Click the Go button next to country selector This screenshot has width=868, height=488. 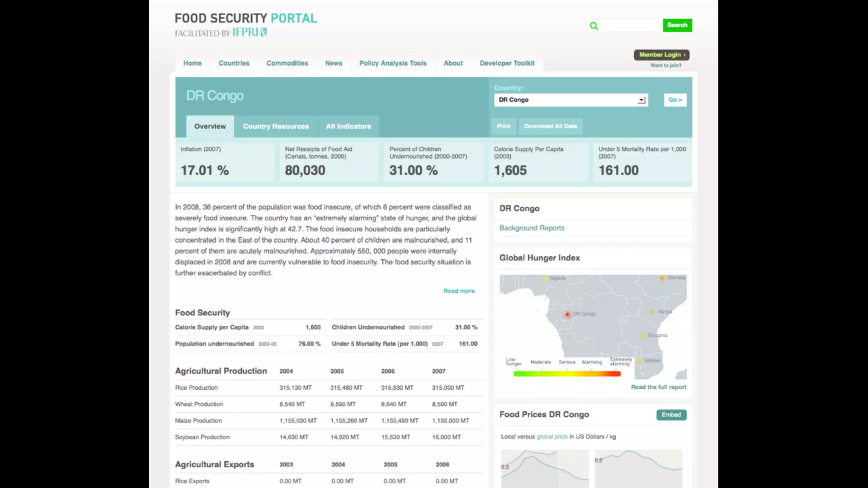point(675,100)
